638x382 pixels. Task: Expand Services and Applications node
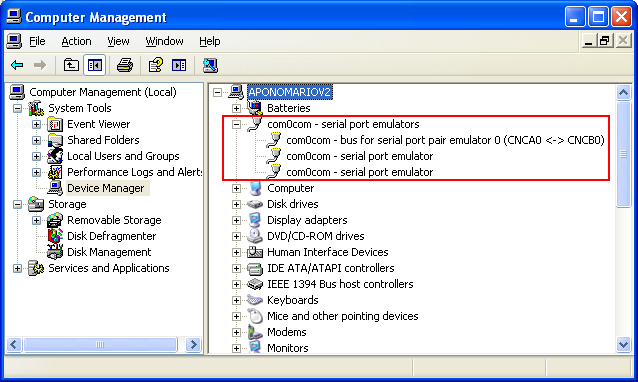(x=17, y=268)
